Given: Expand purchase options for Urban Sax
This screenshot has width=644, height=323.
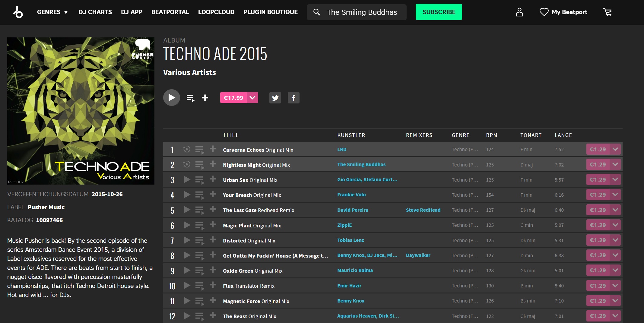Looking at the screenshot, I should click(x=615, y=179).
